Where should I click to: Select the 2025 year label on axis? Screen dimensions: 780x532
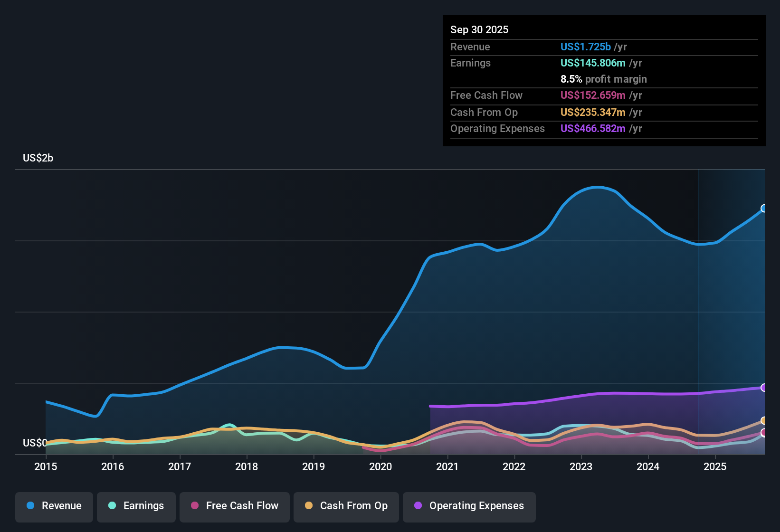coord(715,467)
